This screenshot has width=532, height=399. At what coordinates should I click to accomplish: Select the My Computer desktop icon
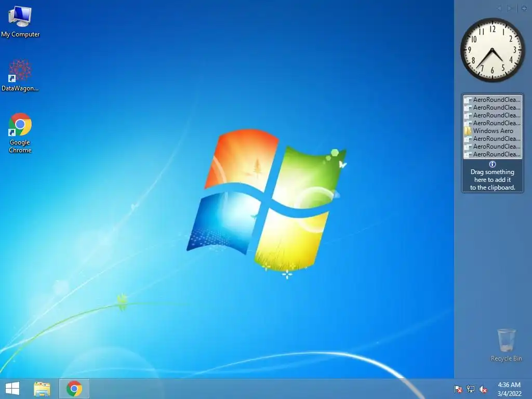pos(20,21)
